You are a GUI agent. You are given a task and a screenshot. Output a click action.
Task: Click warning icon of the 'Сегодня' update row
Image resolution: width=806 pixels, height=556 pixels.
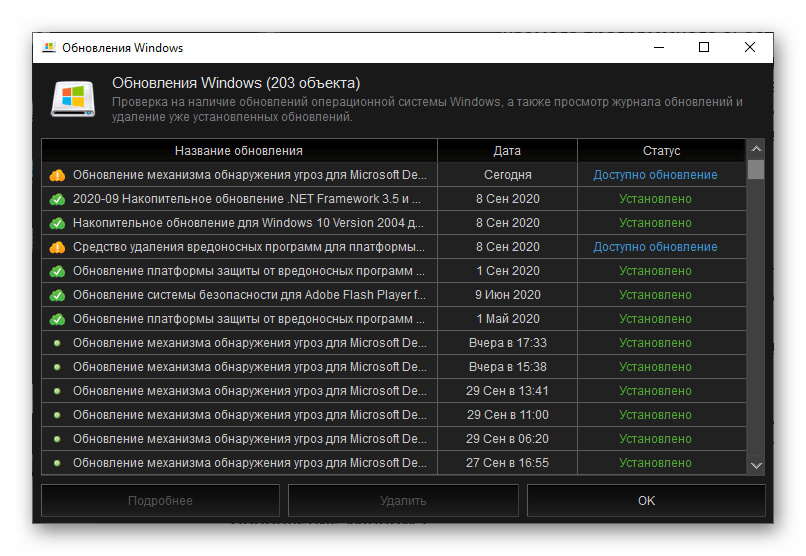[x=57, y=175]
